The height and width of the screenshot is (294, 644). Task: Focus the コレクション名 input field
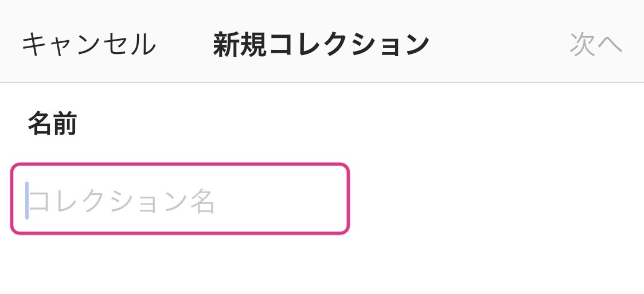tap(180, 199)
